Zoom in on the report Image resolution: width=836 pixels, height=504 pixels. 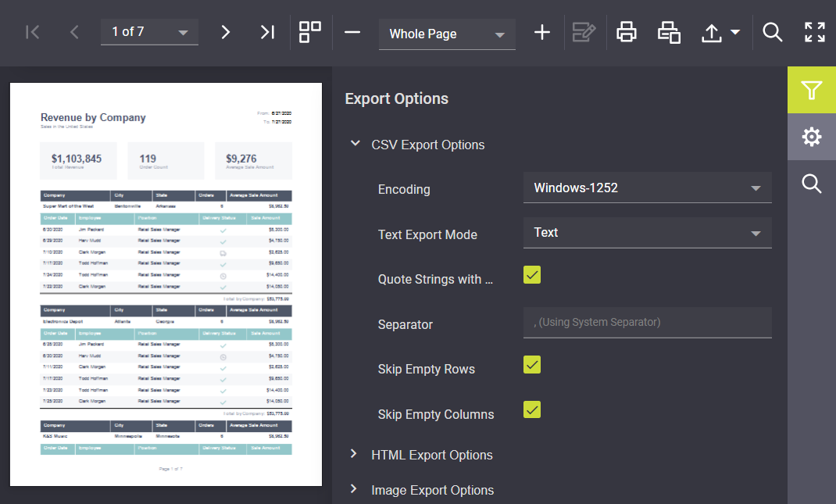click(x=542, y=33)
